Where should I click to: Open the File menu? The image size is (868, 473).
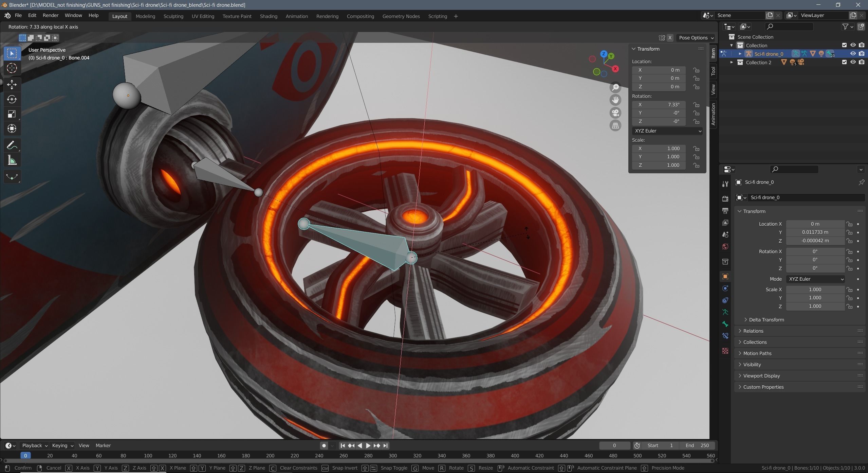(x=18, y=16)
